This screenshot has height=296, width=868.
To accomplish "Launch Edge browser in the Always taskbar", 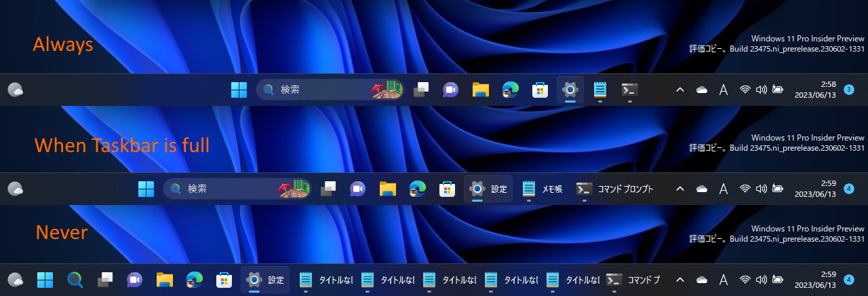I will [x=511, y=90].
